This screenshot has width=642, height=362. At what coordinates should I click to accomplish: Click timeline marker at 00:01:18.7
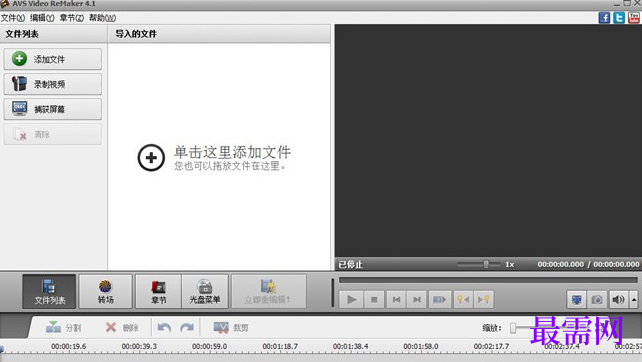280,346
